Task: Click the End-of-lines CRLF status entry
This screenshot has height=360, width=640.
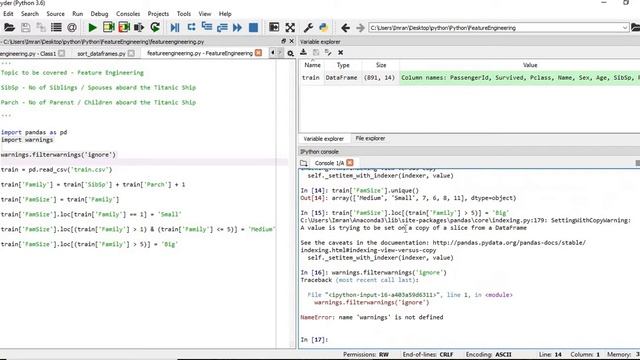Action: [x=428, y=354]
